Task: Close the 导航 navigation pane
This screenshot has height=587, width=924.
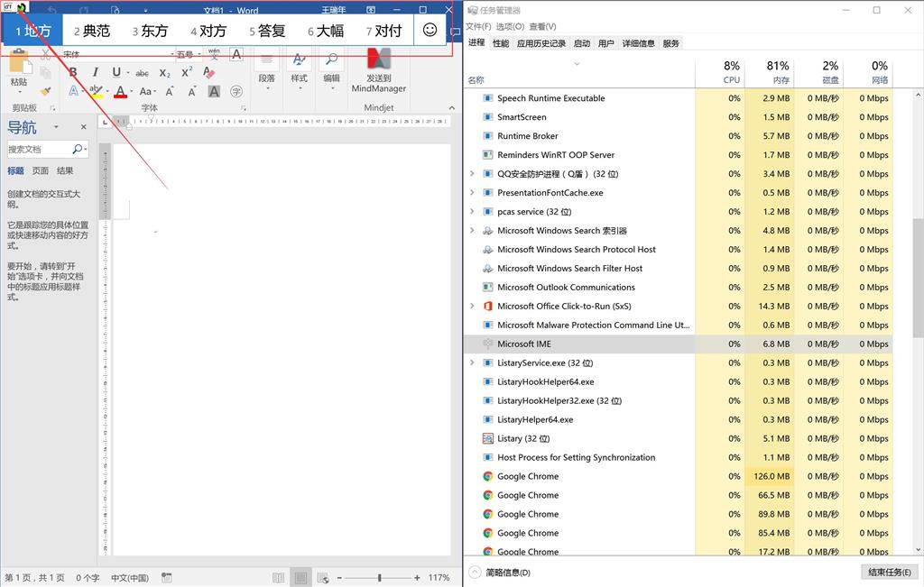Action: [x=84, y=126]
